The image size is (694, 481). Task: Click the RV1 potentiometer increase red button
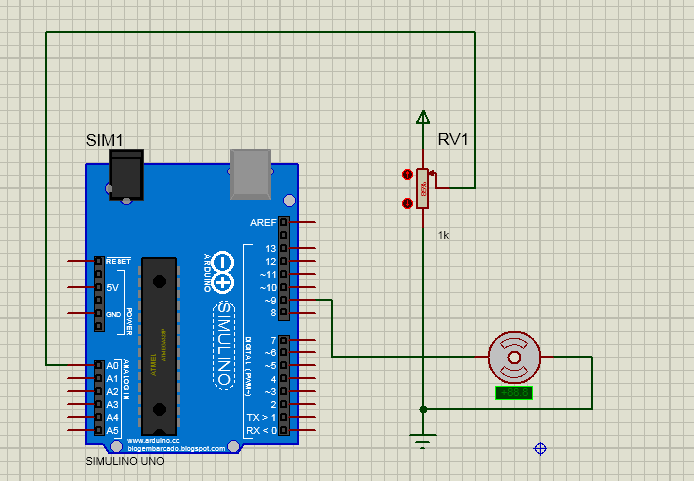(x=407, y=174)
